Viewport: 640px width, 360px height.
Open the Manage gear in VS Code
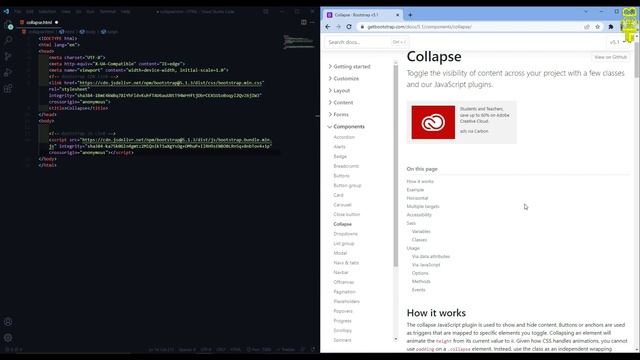[8, 338]
